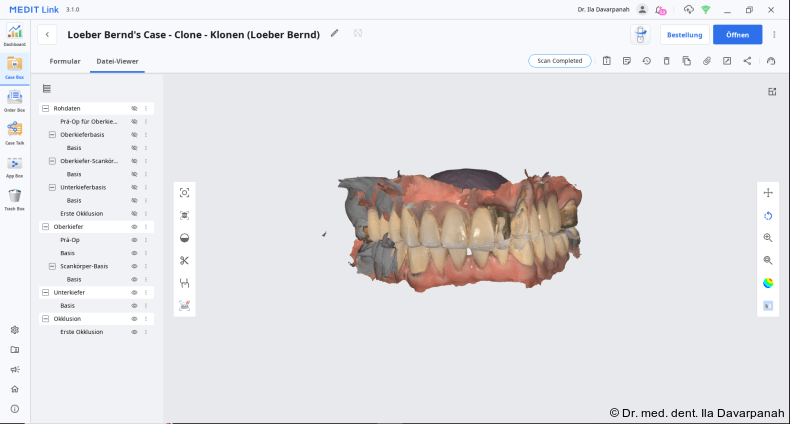Show the hidden Rohdaten group

tap(134, 108)
